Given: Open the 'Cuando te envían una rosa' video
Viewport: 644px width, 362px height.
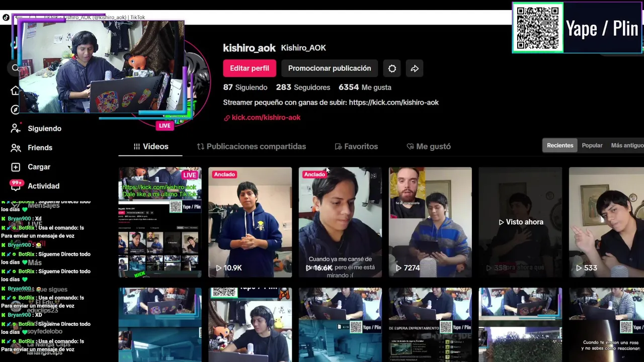Looking at the screenshot, I should [x=606, y=325].
